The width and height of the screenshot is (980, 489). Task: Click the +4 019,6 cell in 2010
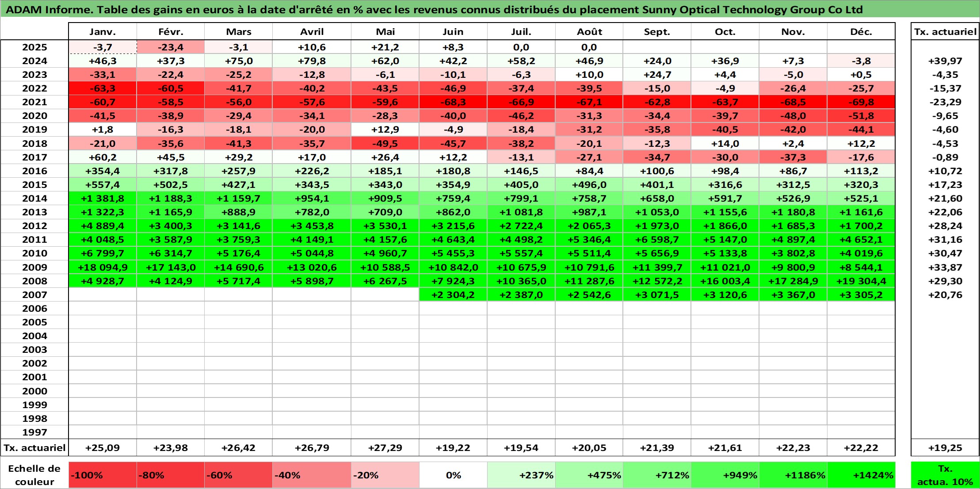pos(861,253)
